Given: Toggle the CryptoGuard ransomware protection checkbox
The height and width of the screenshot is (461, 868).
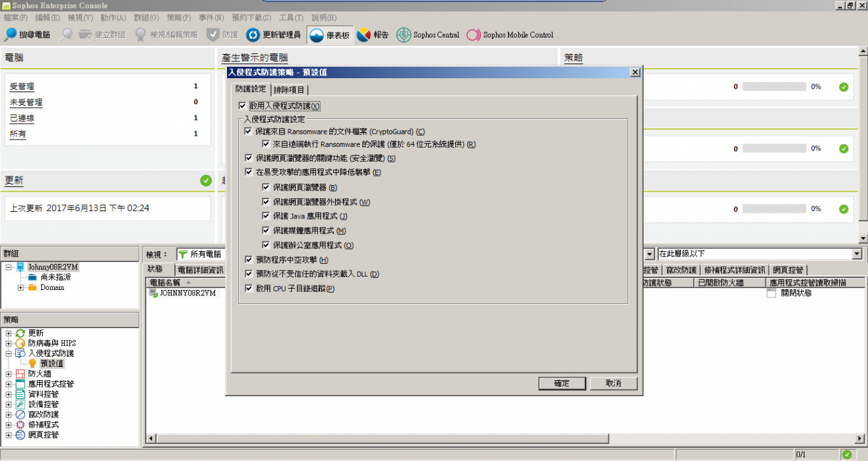Looking at the screenshot, I should [249, 132].
